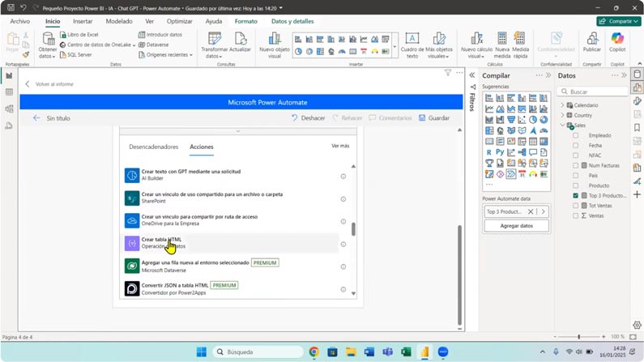The width and height of the screenshot is (644, 362).
Task: Collapse the Sales table fields
Action: point(563,126)
